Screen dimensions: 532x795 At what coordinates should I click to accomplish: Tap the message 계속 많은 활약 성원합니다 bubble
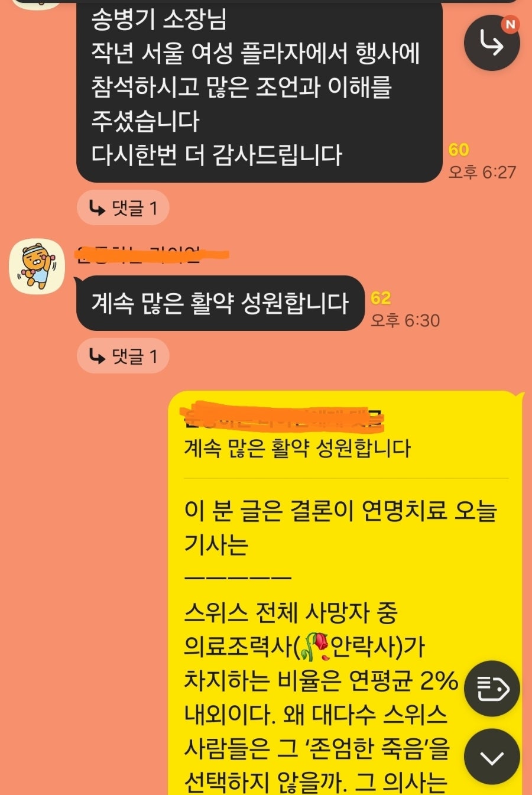tap(220, 303)
